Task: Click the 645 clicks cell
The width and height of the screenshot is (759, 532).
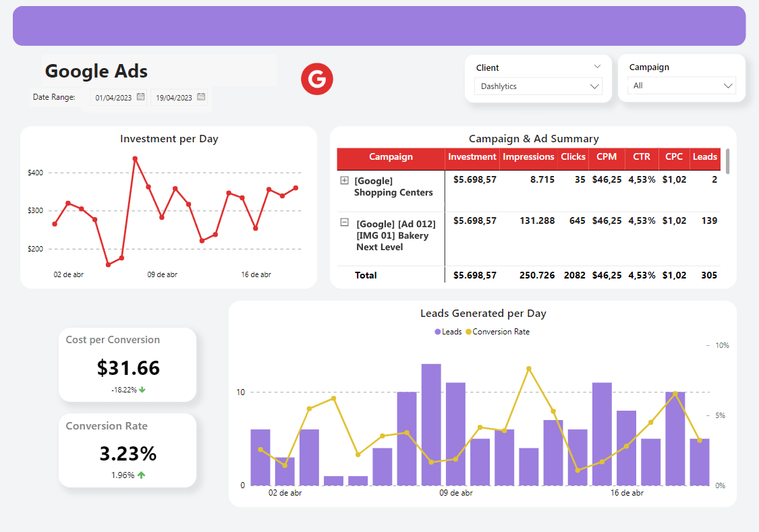Action: tap(578, 220)
